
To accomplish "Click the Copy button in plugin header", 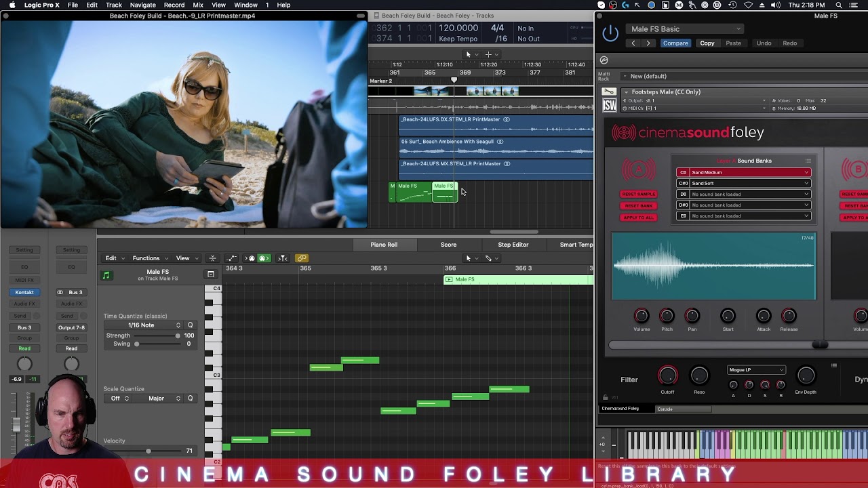I will click(707, 43).
